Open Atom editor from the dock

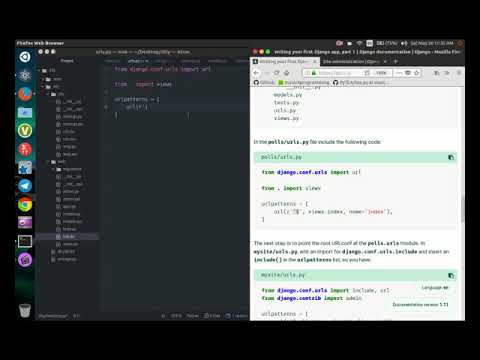point(25,76)
